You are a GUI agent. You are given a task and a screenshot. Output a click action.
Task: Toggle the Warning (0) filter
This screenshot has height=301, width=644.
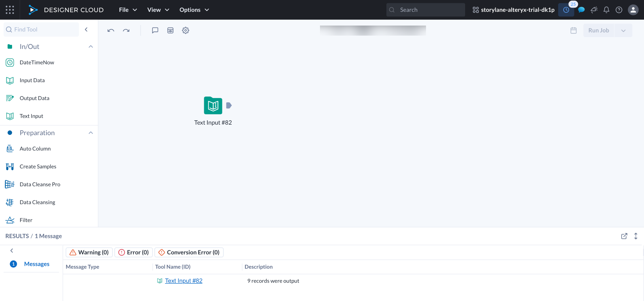[89, 252]
